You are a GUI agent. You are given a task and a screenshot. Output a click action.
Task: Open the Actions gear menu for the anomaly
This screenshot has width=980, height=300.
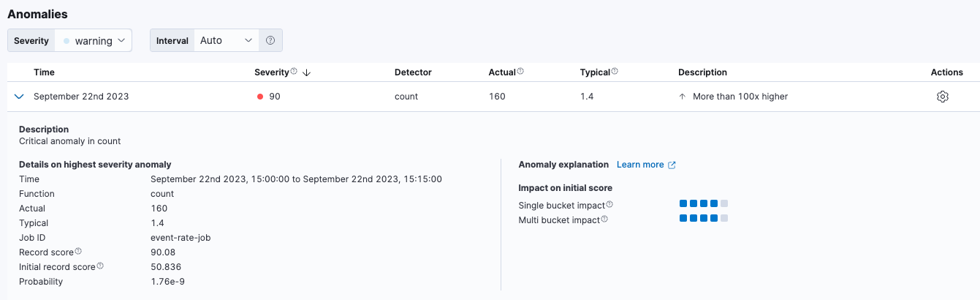[x=942, y=97]
